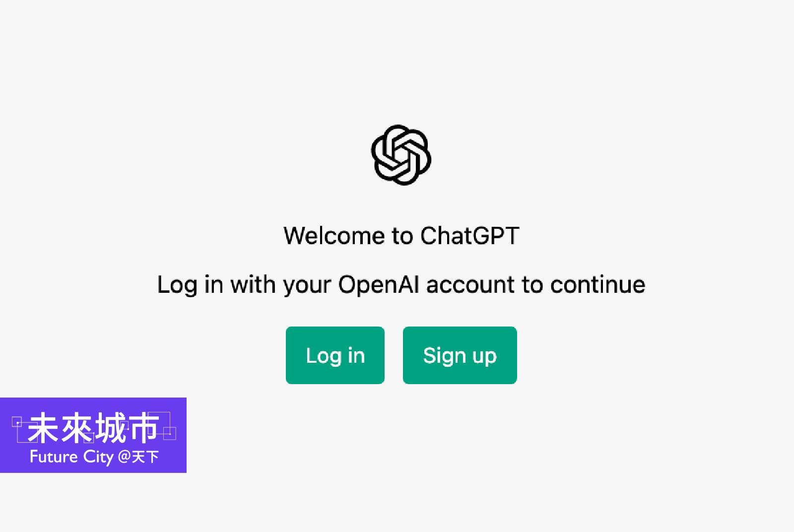Image resolution: width=794 pixels, height=532 pixels.
Task: Click the word ChatGPT in the heading
Action: click(470, 235)
